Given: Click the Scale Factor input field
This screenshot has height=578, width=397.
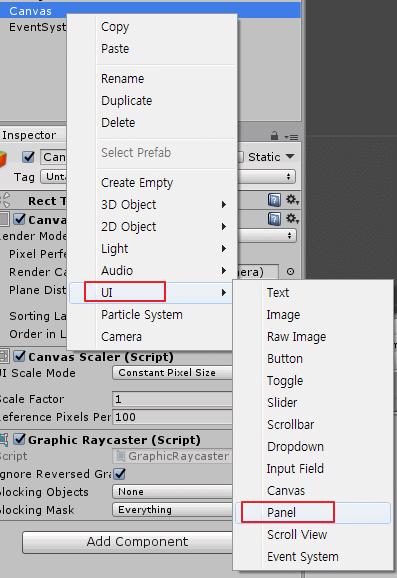Looking at the screenshot, I should click(x=172, y=399).
